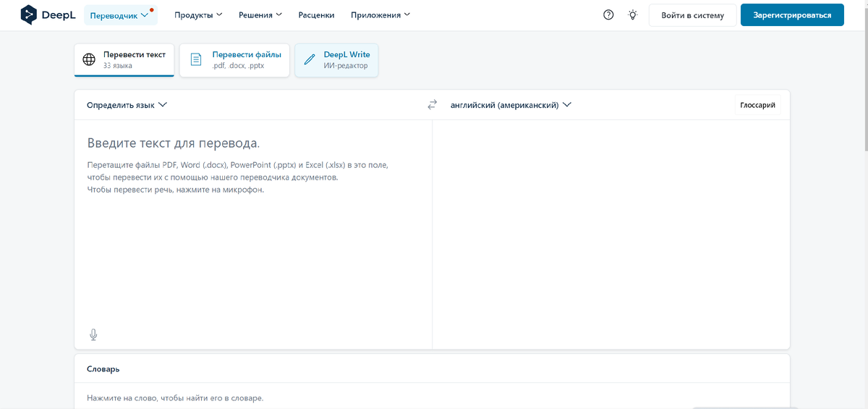The width and height of the screenshot is (868, 409).
Task: Expand the Приложения menu
Action: coord(380,14)
